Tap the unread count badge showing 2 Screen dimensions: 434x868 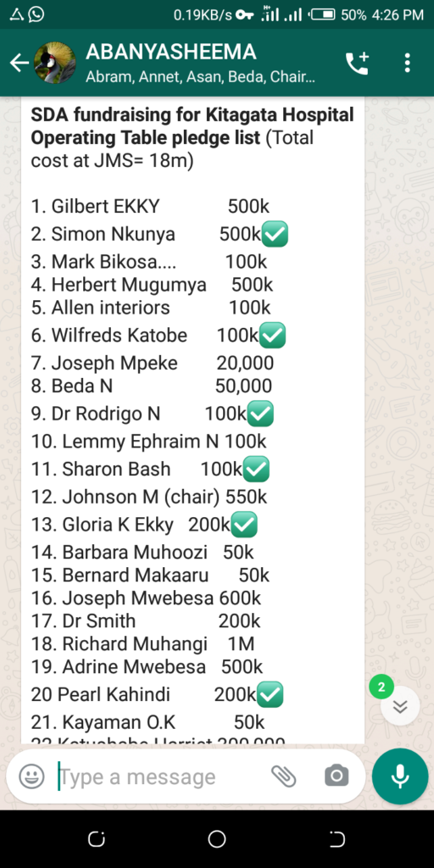coord(381,687)
